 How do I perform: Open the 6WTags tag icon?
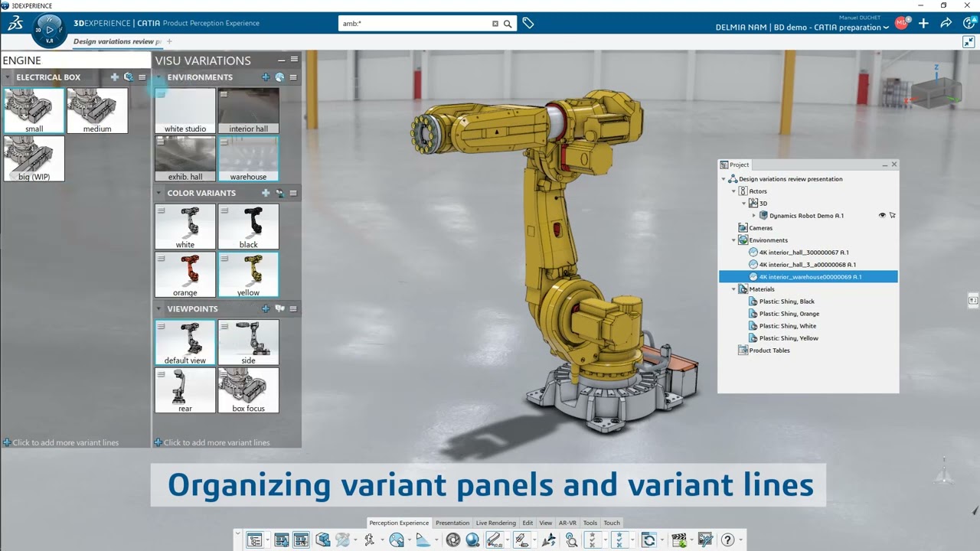(528, 24)
